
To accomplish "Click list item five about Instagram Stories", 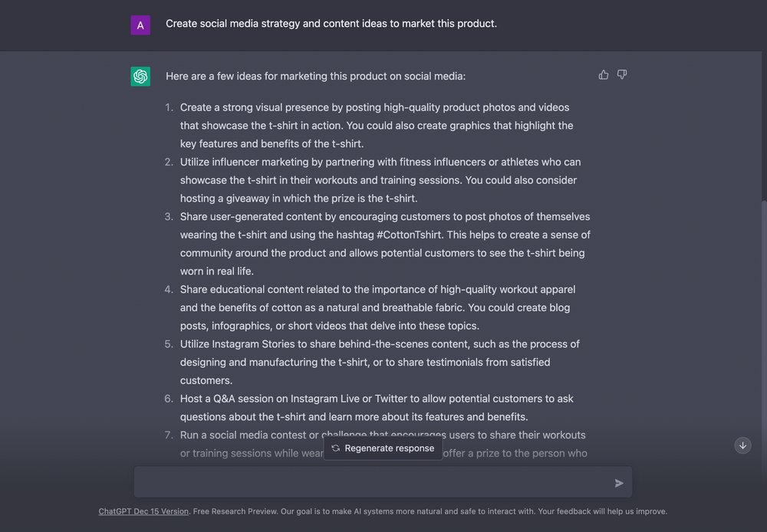I will (380, 362).
